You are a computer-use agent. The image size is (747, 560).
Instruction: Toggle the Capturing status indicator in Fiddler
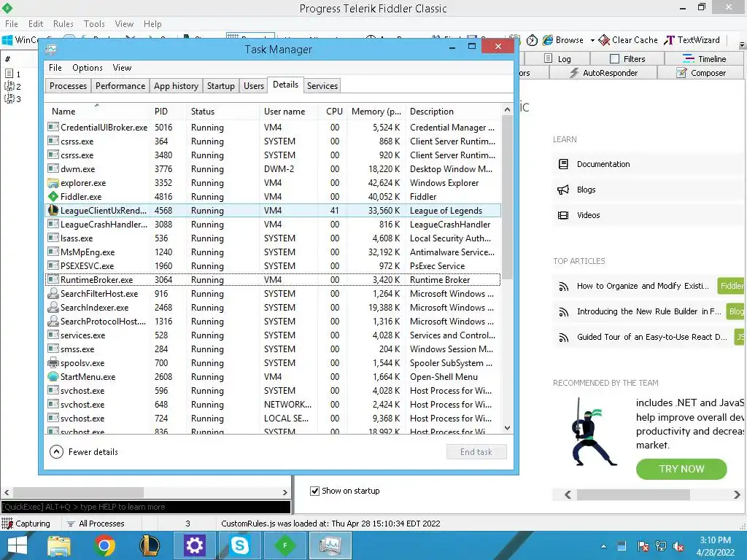tap(26, 524)
